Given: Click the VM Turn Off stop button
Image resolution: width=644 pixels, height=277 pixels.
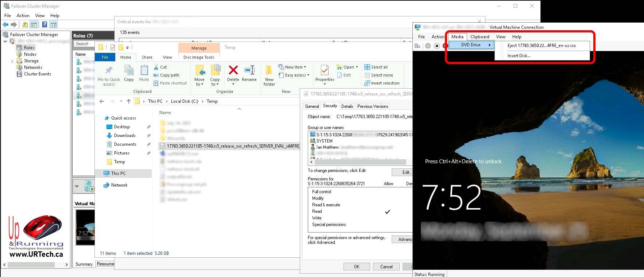Looking at the screenshot, I should click(437, 46).
